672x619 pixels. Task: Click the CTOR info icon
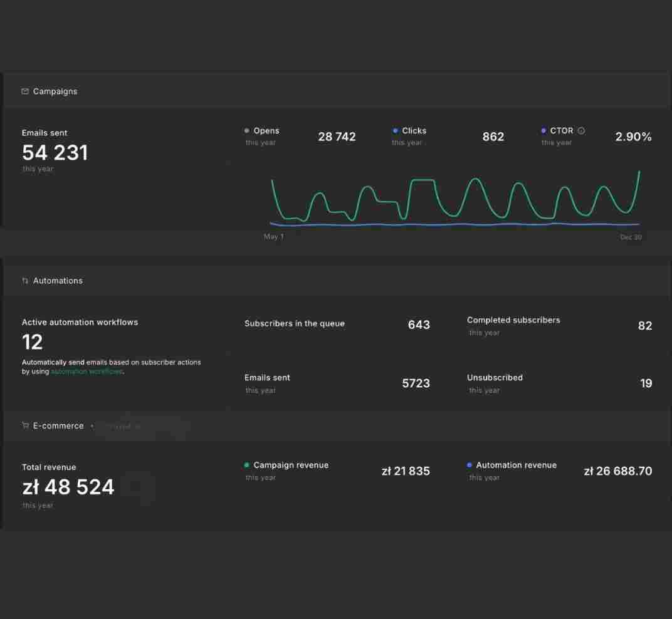[x=581, y=131]
